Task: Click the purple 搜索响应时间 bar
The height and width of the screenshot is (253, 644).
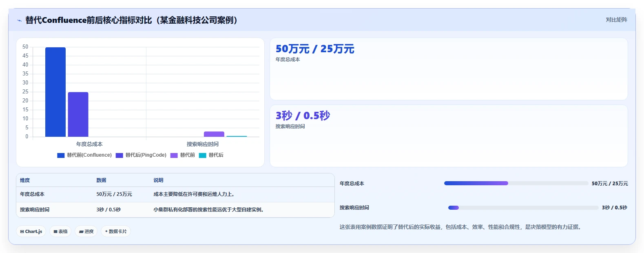Action: point(214,134)
